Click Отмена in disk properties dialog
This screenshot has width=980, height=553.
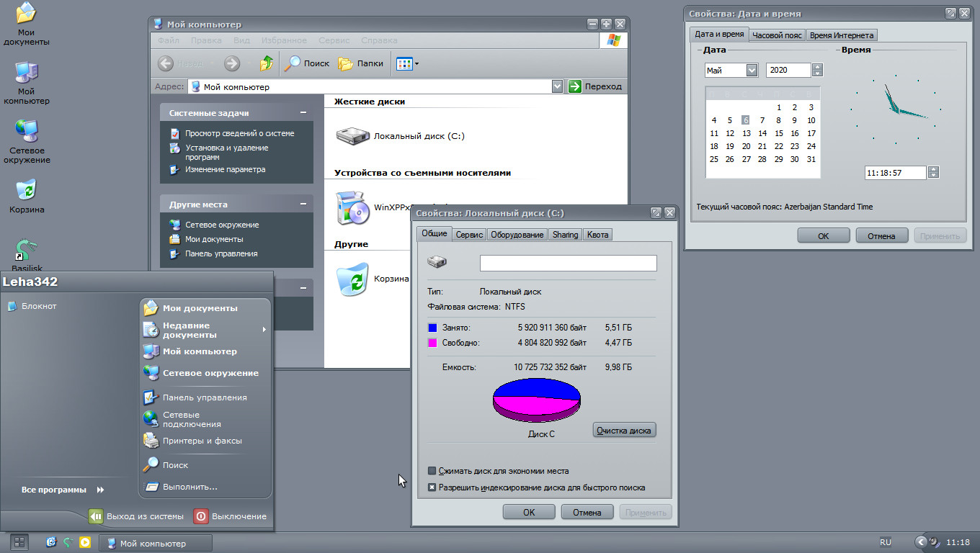(x=587, y=513)
